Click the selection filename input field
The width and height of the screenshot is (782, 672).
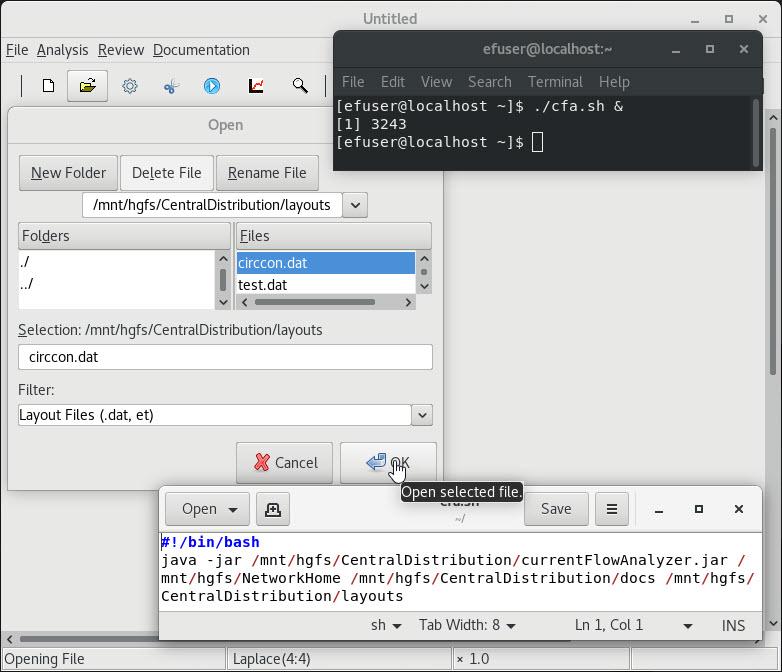(x=225, y=357)
